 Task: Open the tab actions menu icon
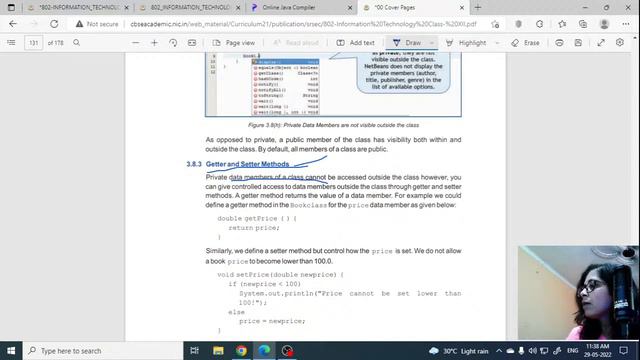[11, 7]
